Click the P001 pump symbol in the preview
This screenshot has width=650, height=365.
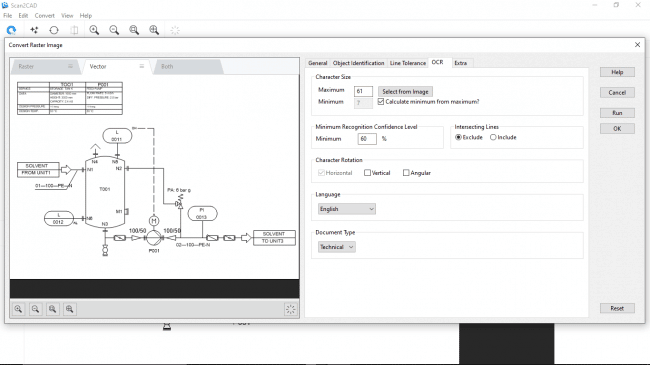154,238
